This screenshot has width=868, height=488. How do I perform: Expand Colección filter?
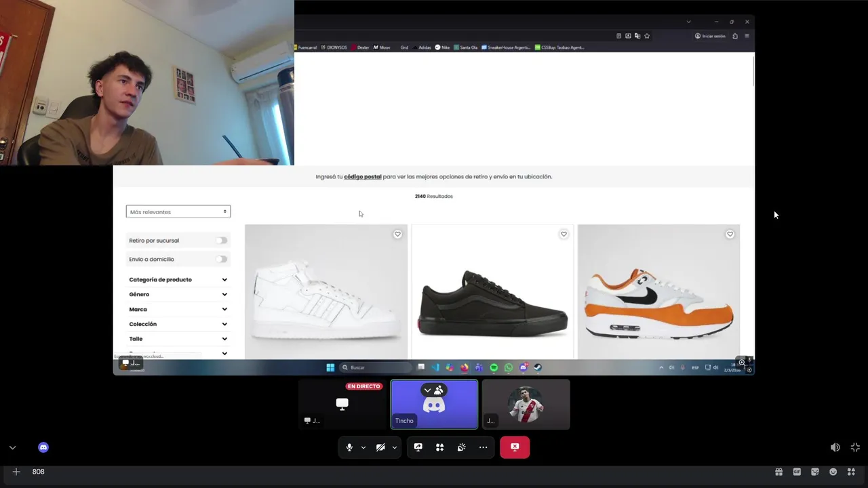178,324
